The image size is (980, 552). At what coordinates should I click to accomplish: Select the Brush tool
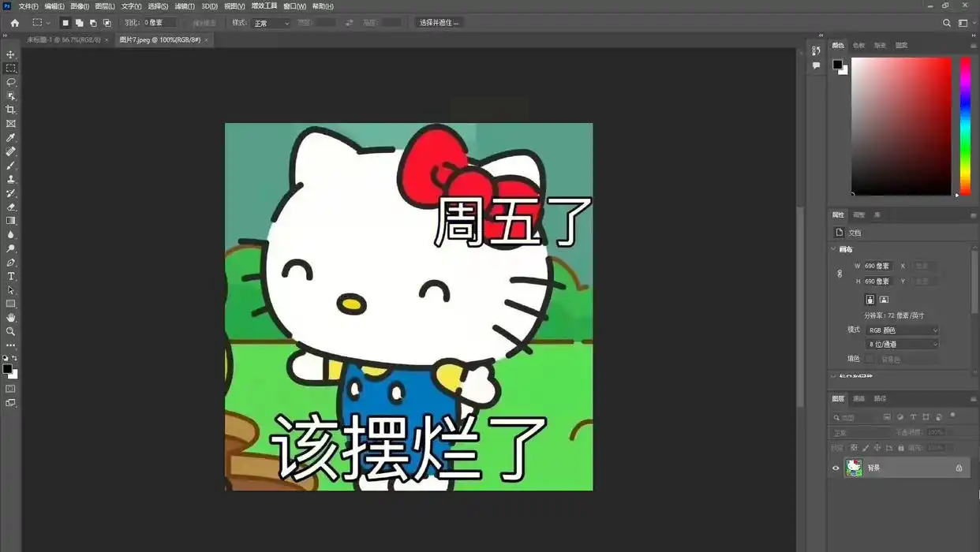pyautogui.click(x=11, y=166)
